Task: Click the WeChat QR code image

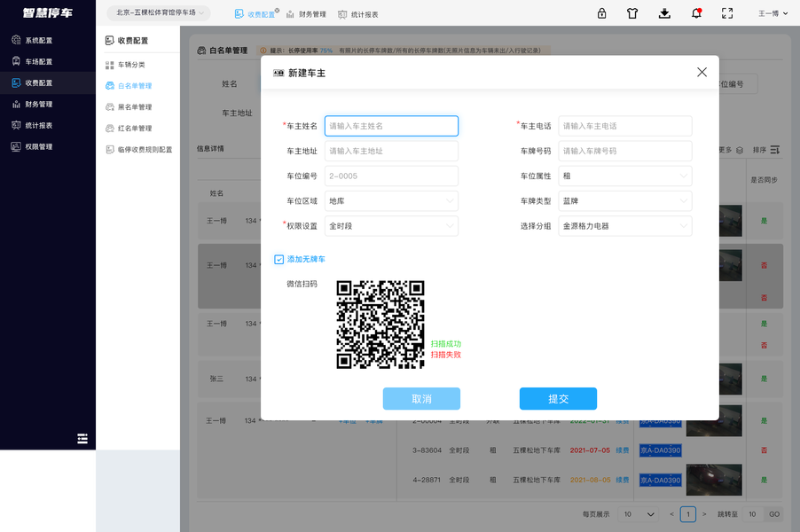Action: [380, 325]
